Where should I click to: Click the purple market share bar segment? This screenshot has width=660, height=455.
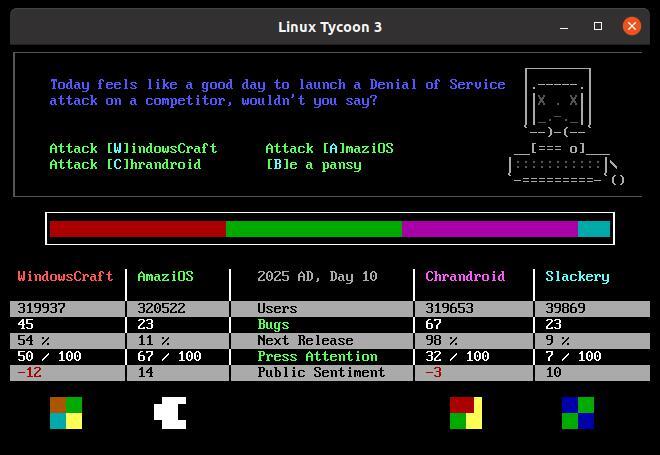point(490,229)
